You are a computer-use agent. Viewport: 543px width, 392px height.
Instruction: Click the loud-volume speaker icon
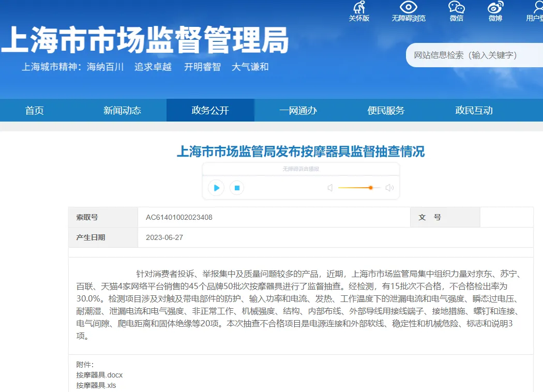(x=389, y=188)
